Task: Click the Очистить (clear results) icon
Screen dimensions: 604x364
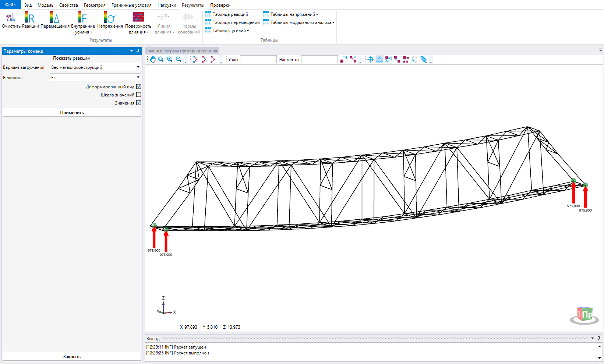Action: (11, 17)
